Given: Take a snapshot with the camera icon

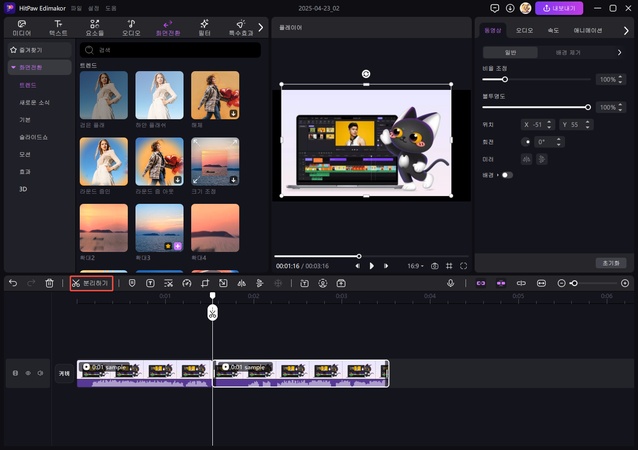Looking at the screenshot, I should coord(435,266).
